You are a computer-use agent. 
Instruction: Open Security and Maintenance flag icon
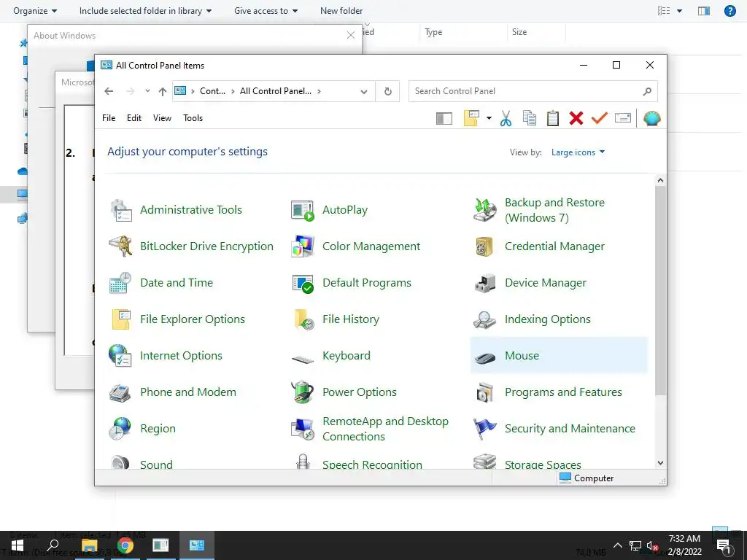[485, 429]
